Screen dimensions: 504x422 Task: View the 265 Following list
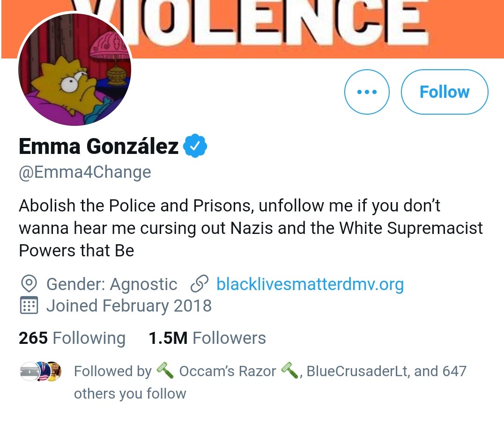pos(72,338)
